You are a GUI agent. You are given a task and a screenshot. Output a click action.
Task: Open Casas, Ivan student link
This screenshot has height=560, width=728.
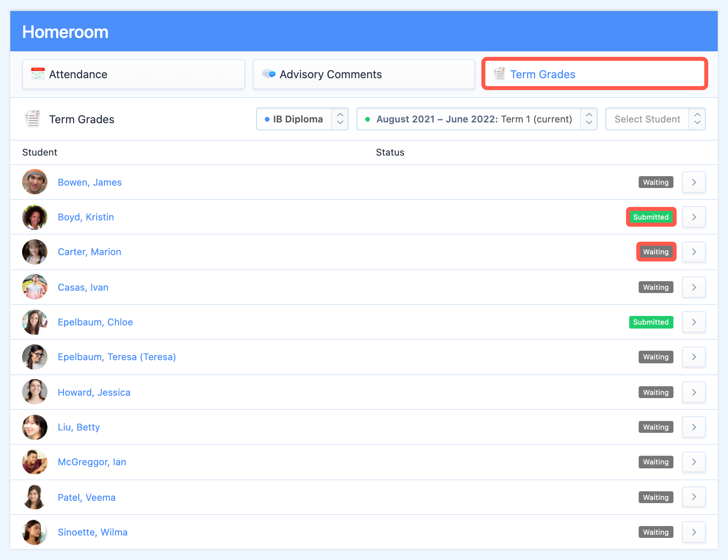pos(83,288)
